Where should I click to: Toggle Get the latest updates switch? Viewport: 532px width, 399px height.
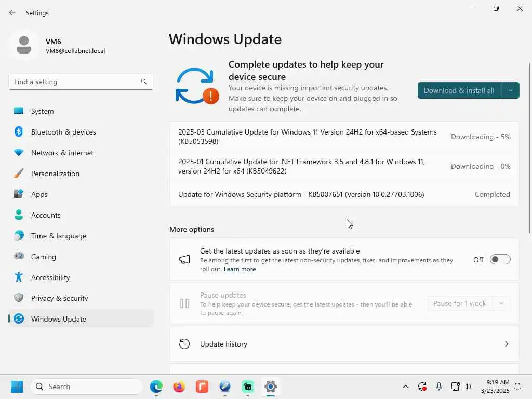point(500,260)
